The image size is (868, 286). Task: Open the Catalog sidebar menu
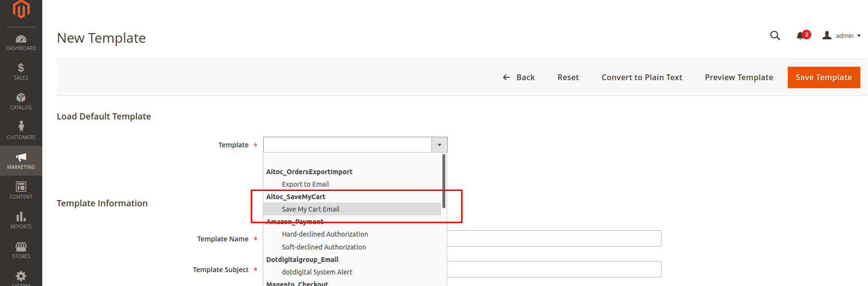[21, 102]
